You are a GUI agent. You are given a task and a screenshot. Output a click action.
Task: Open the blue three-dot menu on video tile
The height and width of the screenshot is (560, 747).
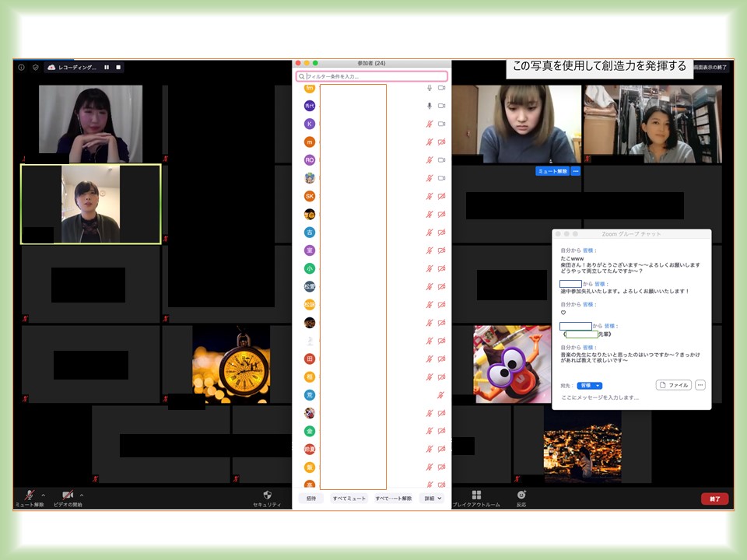tap(576, 171)
